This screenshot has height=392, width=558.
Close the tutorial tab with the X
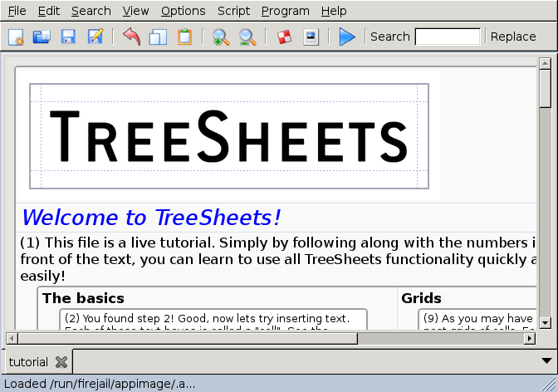coord(61,362)
